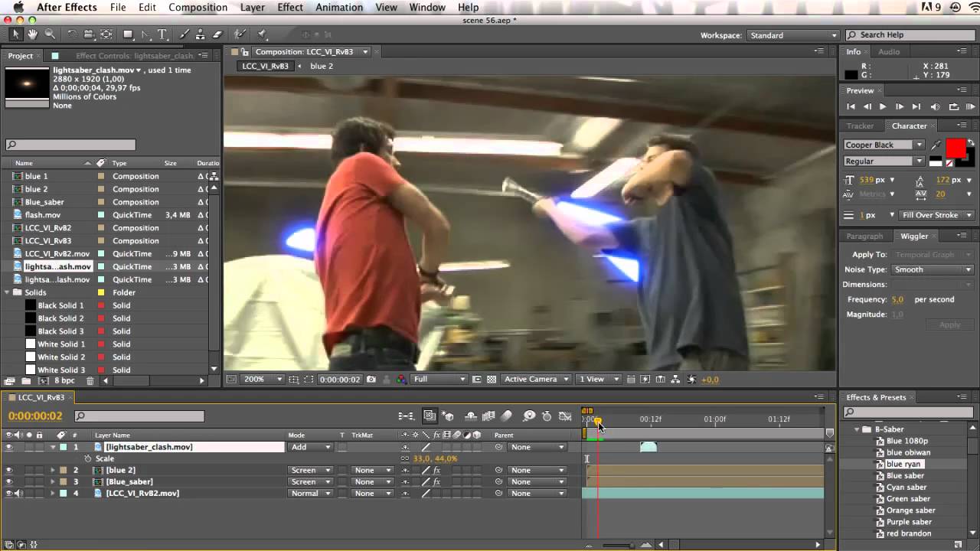Toggle the composition viewer lock
The image size is (980, 551).
click(245, 52)
